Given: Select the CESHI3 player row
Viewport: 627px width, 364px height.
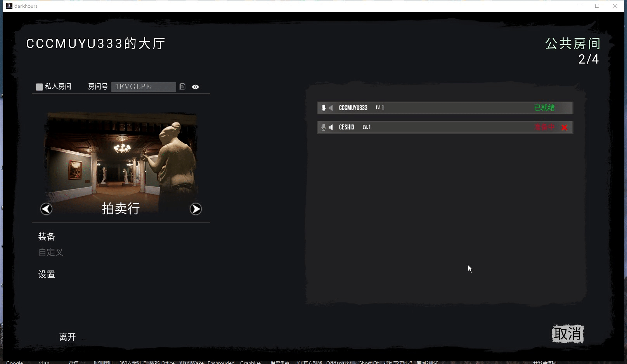Looking at the screenshot, I should (445, 127).
